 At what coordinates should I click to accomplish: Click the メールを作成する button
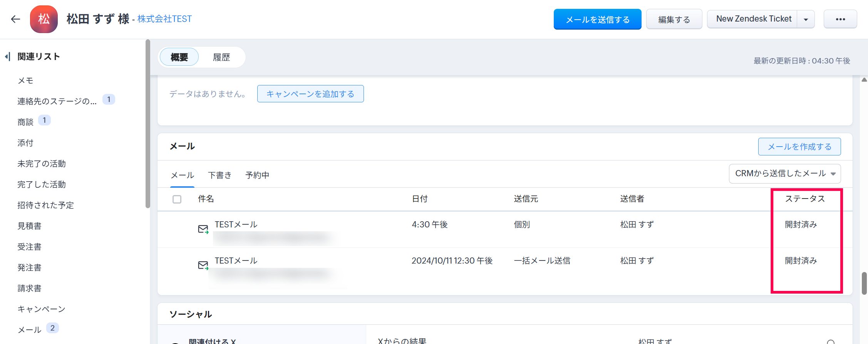799,147
